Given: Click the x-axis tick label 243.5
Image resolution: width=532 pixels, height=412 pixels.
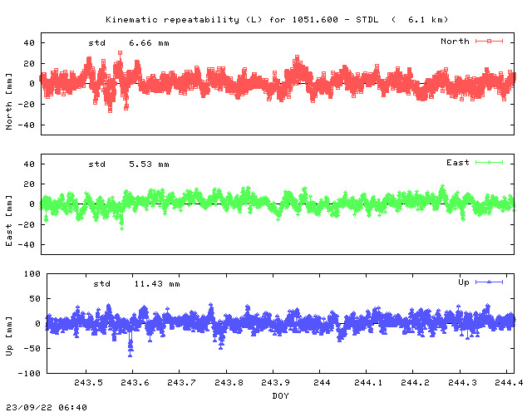Looking at the screenshot, I should 88,382.
